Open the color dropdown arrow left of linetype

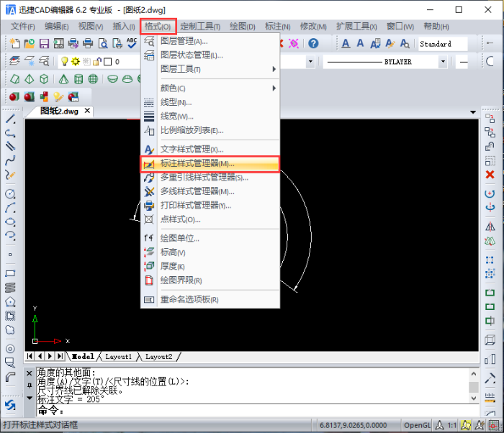tap(310, 61)
